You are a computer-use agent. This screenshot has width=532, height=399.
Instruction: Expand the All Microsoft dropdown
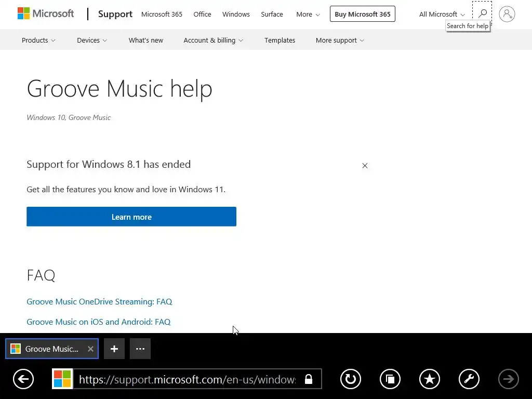click(x=442, y=14)
